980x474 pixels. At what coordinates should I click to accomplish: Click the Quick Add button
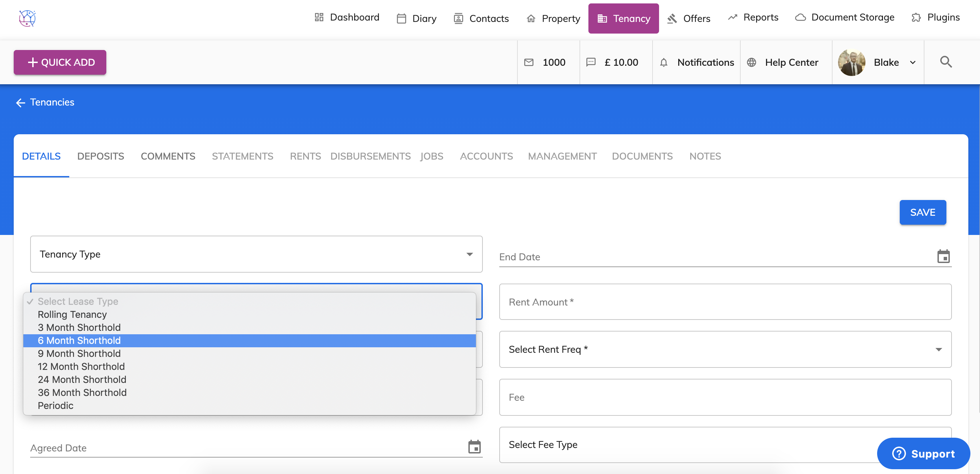tap(60, 62)
